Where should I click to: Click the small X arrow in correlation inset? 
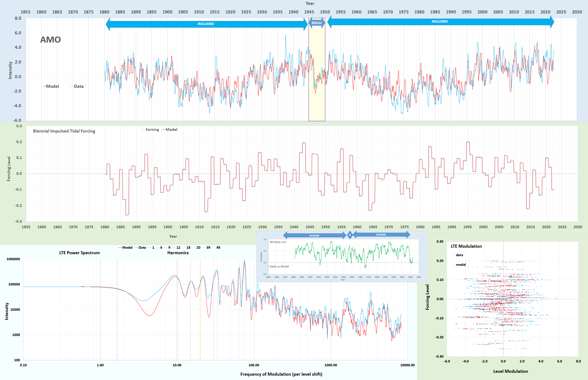(x=350, y=235)
